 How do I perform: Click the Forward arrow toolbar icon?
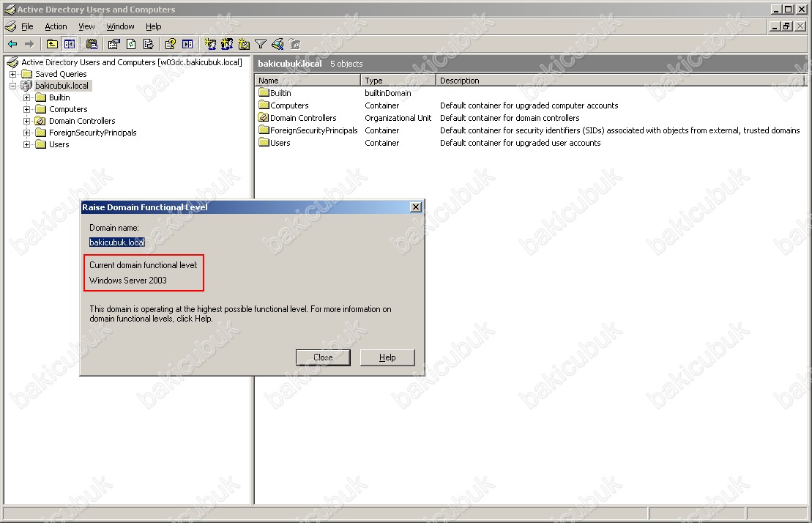tap(29, 45)
